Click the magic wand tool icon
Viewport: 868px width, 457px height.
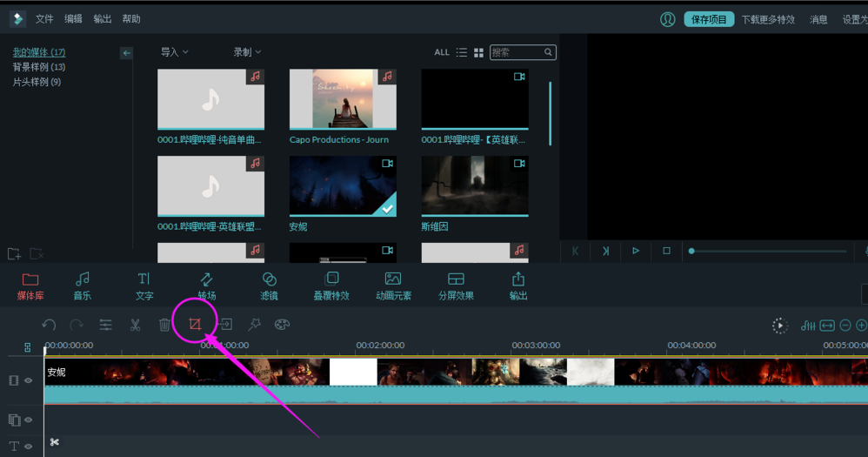coord(254,325)
